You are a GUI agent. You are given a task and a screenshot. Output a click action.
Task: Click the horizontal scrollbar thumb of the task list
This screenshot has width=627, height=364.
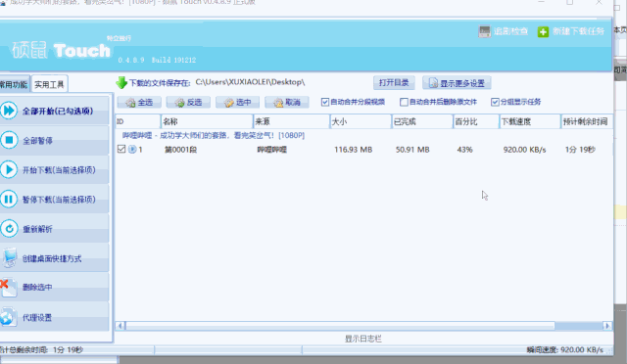340,326
